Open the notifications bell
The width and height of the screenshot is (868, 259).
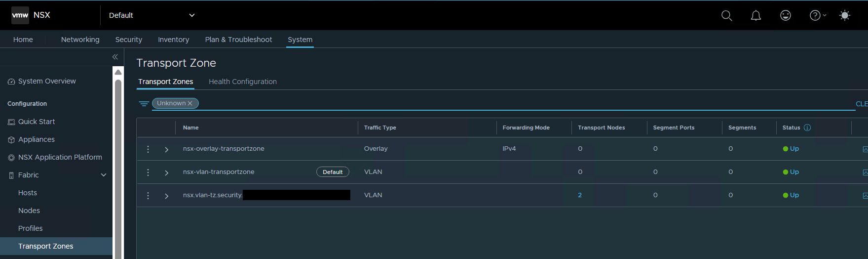pos(755,15)
